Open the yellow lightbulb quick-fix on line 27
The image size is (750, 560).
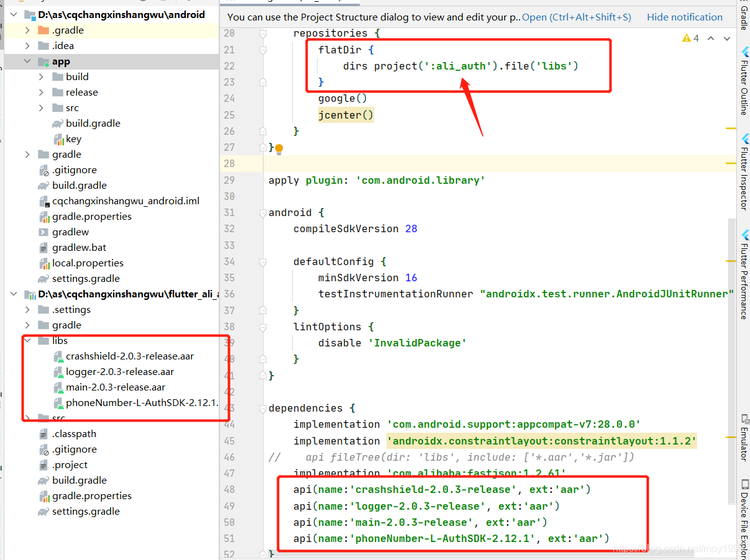(279, 148)
